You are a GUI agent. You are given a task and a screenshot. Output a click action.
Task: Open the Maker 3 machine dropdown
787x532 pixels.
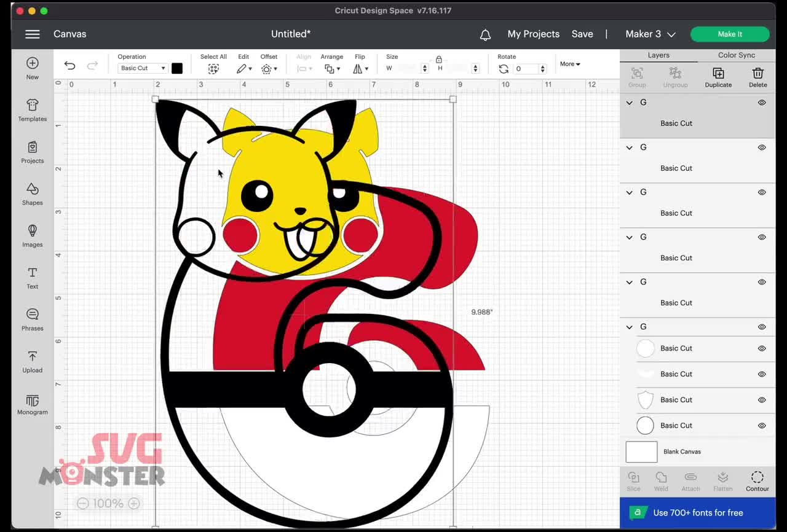point(651,34)
